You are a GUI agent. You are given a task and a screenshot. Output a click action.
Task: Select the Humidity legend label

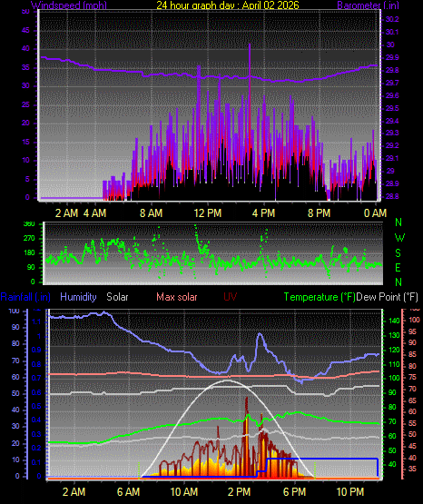[78, 297]
